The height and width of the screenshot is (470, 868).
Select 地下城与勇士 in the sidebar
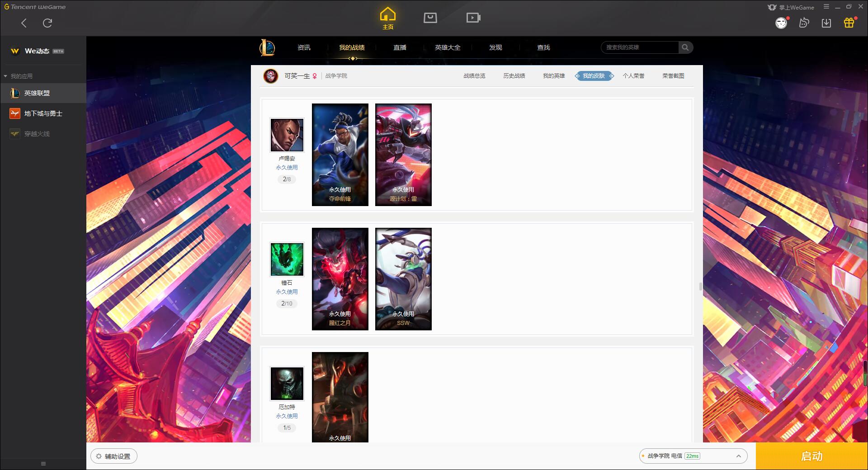point(43,113)
